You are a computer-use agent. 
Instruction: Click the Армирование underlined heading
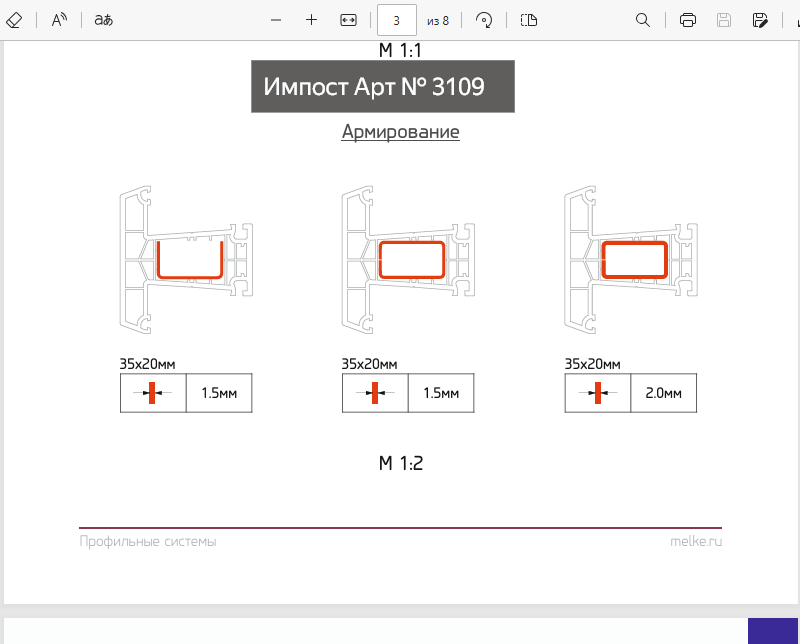coord(400,132)
